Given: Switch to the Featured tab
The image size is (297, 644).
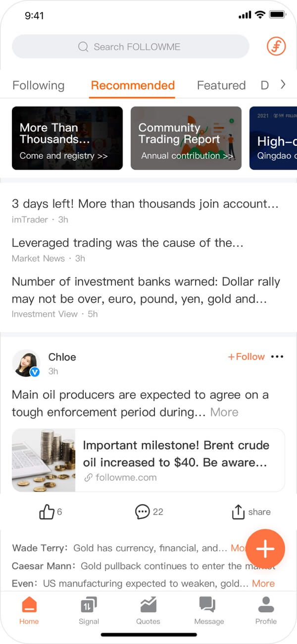Looking at the screenshot, I should pos(221,85).
